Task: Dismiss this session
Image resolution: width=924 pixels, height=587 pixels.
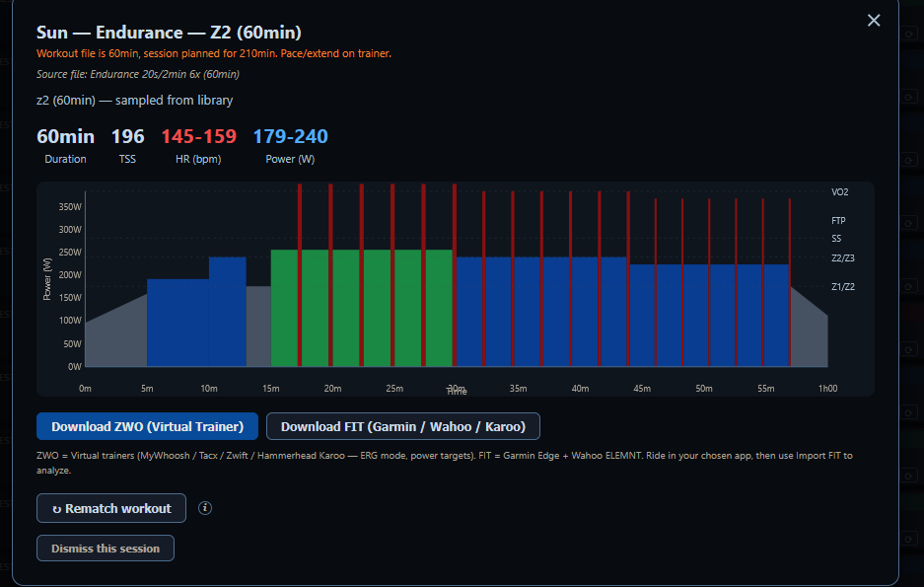Action: click(106, 549)
